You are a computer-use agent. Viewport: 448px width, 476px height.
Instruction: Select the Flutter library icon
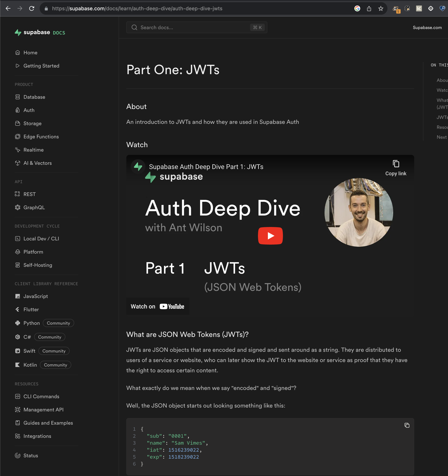[18, 309]
